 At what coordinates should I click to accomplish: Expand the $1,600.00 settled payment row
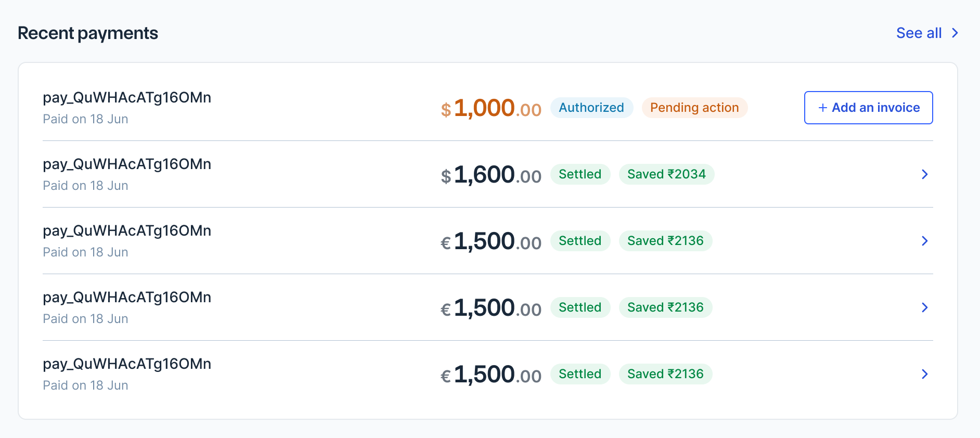[x=924, y=174]
